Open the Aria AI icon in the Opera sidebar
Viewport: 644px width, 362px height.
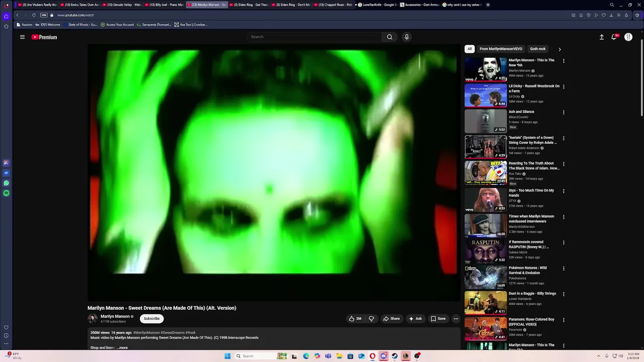pyautogui.click(x=6, y=163)
